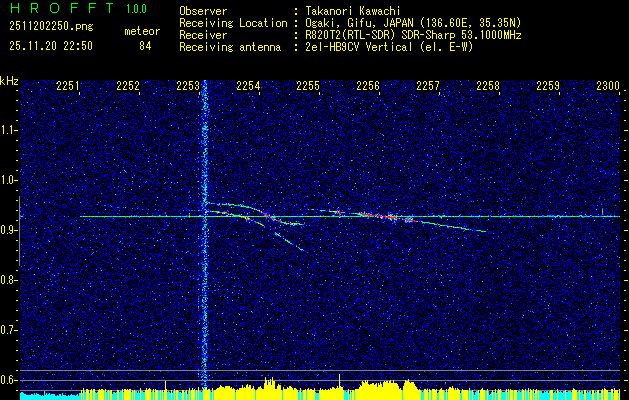
Task: Click the 'Receiver' field label
Action: pyautogui.click(x=203, y=35)
